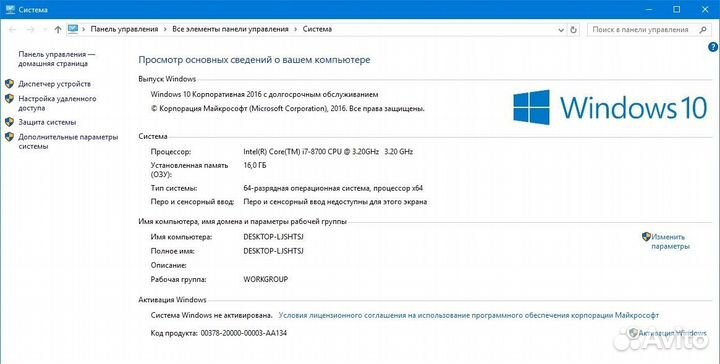Click the Windows 10 logo
Screen dimensions: 720x364
tap(610, 107)
